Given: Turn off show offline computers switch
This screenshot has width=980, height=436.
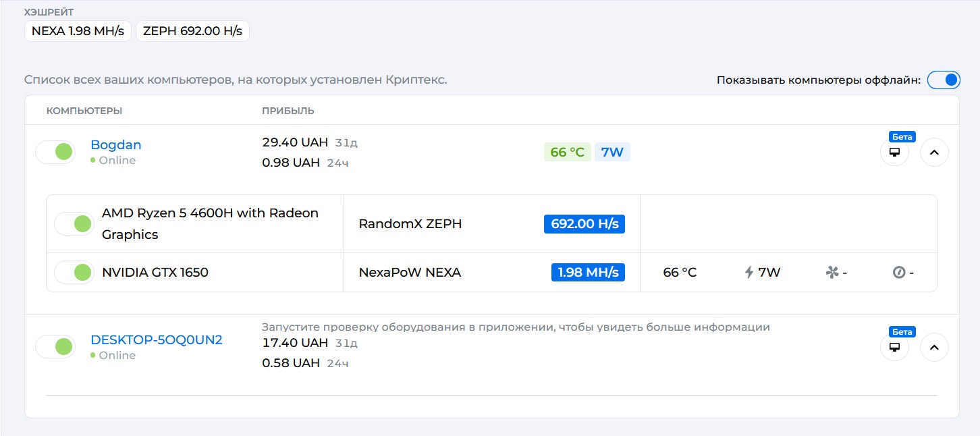Looking at the screenshot, I should tap(943, 80).
